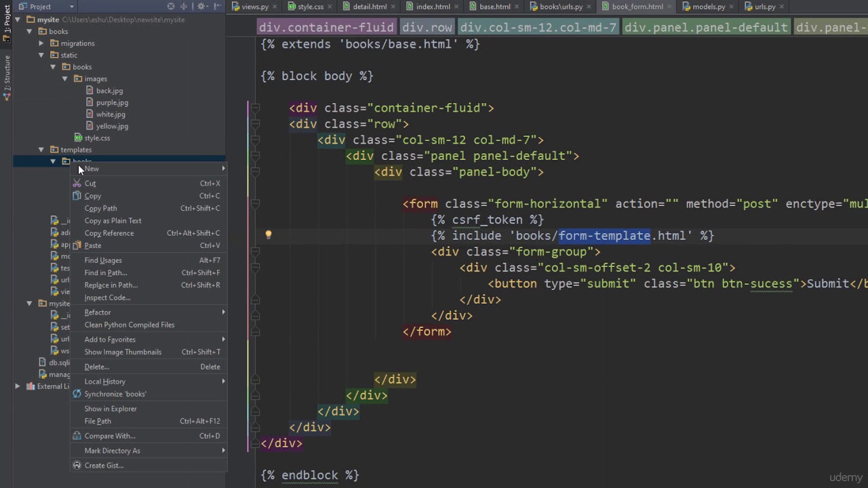Screen dimensions: 868x488
Task: Click the Copy icon in context menu
Action: coord(77,196)
